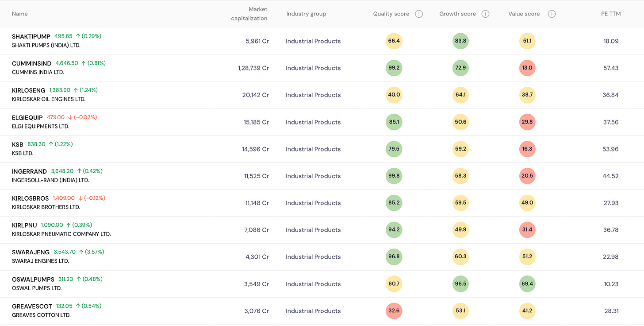Screen dimensions: 644x326
Task: Open KIRLPNU stock link
Action: 24,225
